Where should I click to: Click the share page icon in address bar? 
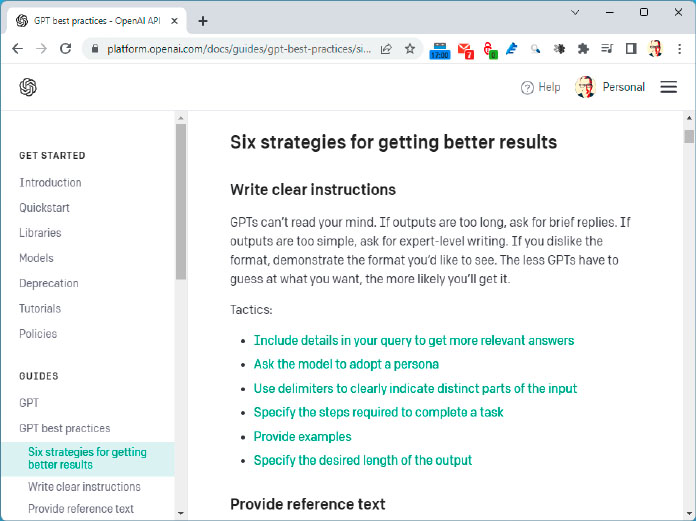click(386, 48)
